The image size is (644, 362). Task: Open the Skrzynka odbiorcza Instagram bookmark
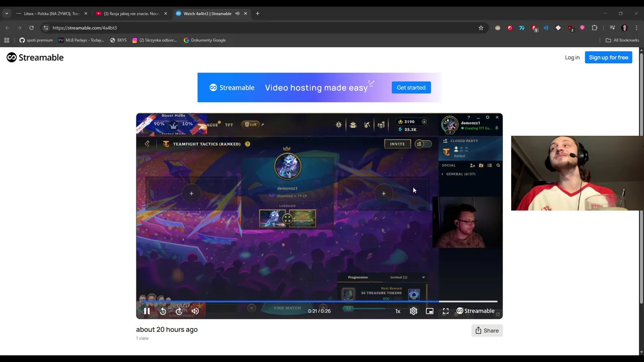(154, 40)
